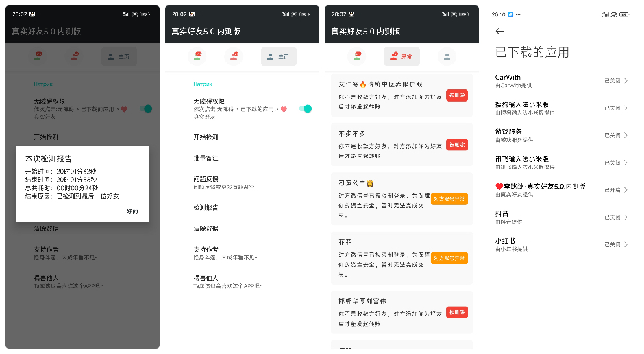Tap orange 对方账号异常 badge on 菲菲 card
The height and width of the screenshot is (354, 644).
pos(449,258)
